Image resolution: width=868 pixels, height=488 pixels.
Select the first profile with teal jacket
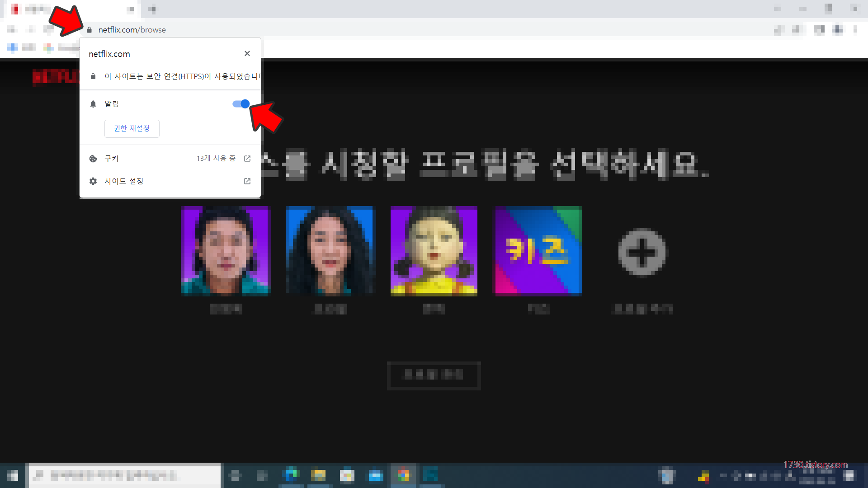226,251
